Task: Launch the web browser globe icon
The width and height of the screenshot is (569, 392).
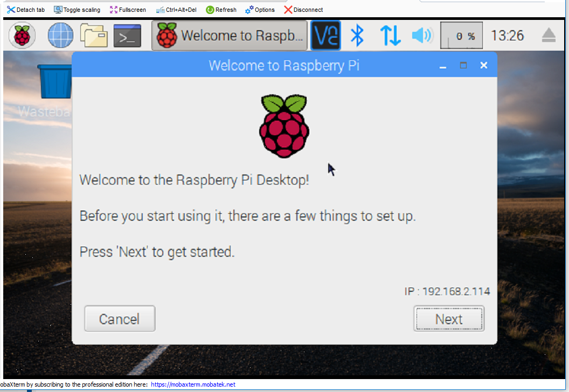Action: (60, 36)
